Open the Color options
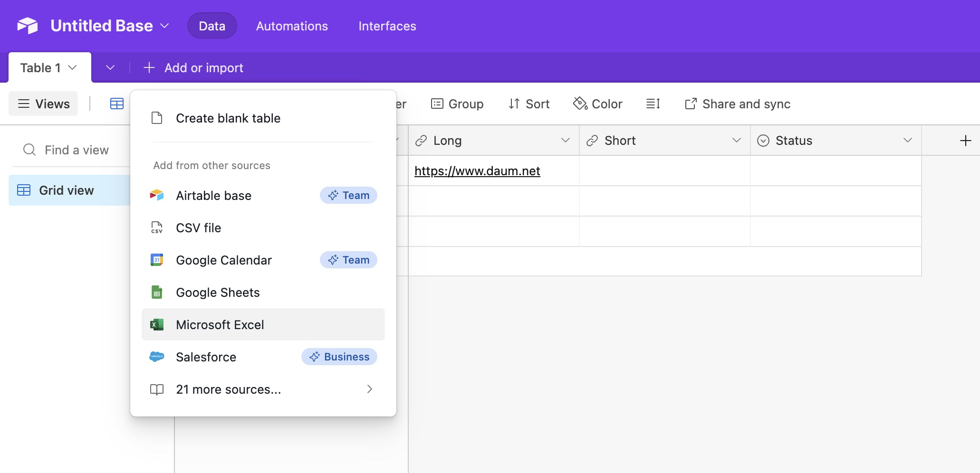 (598, 104)
